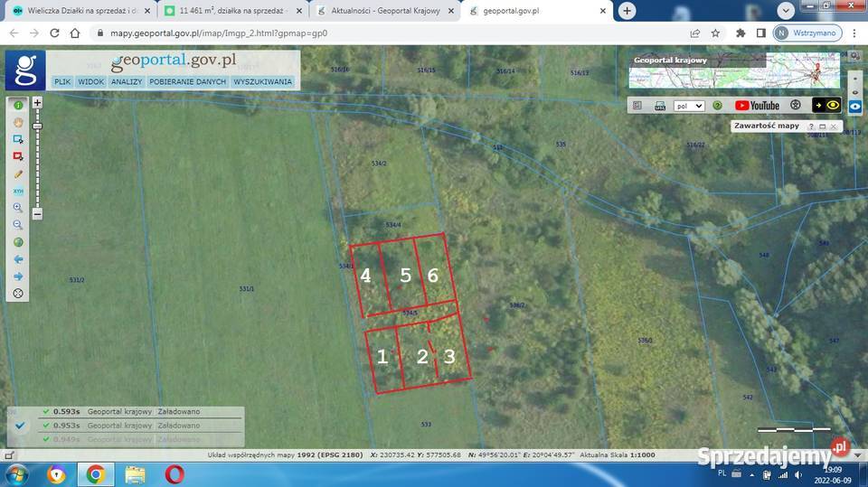Open the ANALIZY menu
The height and width of the screenshot is (487, 868).
coord(127,81)
